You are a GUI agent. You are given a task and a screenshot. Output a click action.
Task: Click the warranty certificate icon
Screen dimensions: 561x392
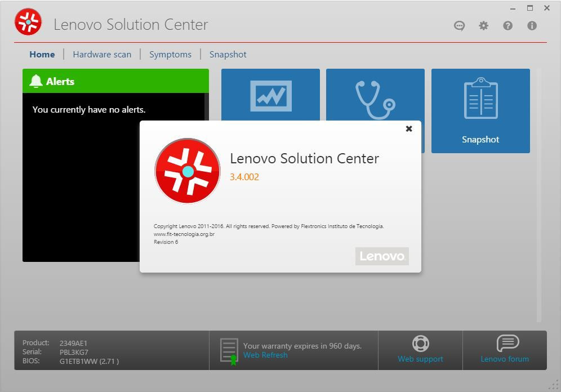(229, 351)
